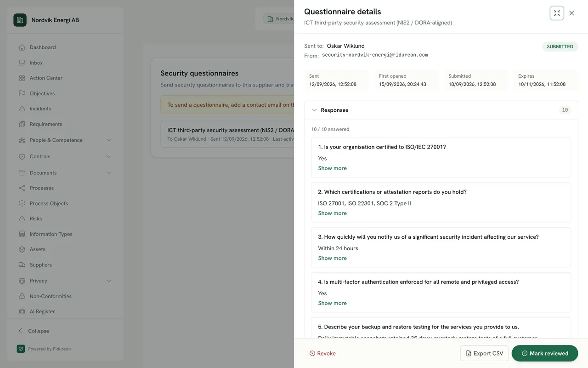Show more for certifications held answer
This screenshot has height=368, width=588.
coord(333,213)
